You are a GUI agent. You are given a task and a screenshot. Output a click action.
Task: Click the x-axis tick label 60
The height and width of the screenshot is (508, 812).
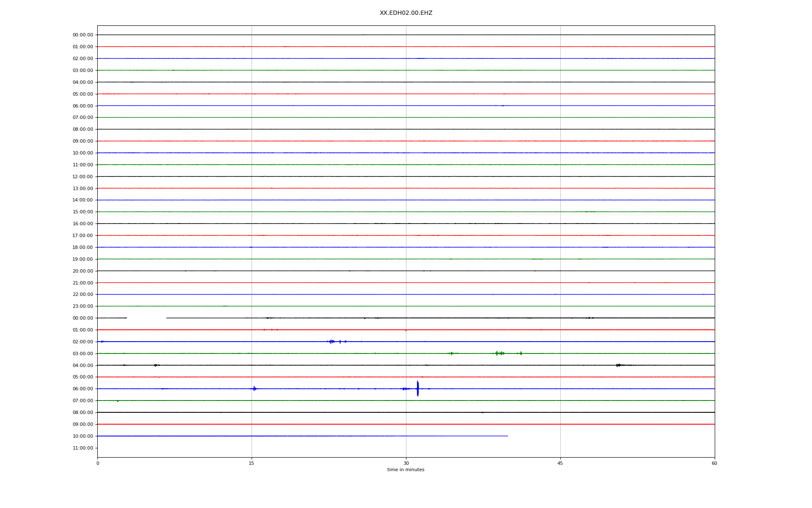click(714, 463)
